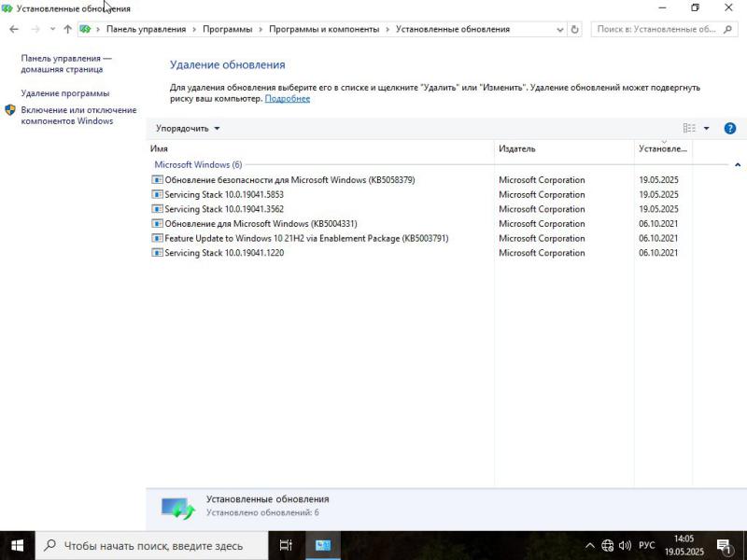Refresh the installed updates list
This screenshot has height=560, width=747.
[574, 30]
